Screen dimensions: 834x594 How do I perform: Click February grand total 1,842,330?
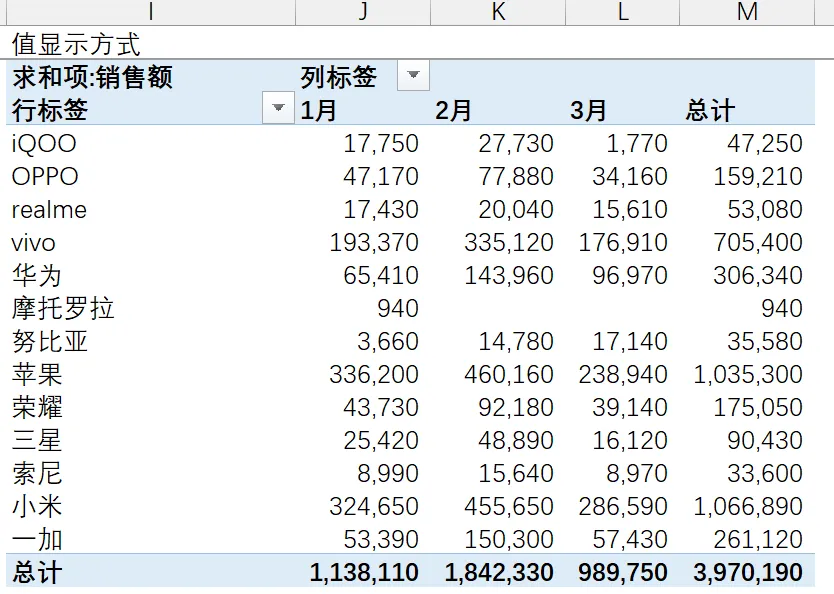[x=499, y=573]
